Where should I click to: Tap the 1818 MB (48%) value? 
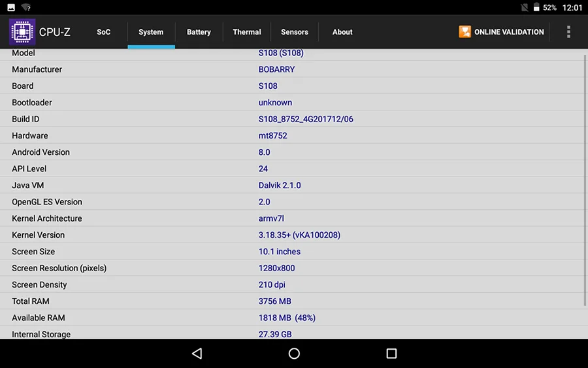[287, 318]
